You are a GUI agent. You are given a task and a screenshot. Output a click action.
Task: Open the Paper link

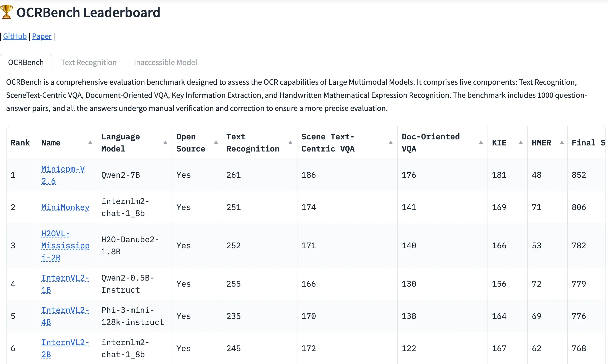[x=42, y=36]
